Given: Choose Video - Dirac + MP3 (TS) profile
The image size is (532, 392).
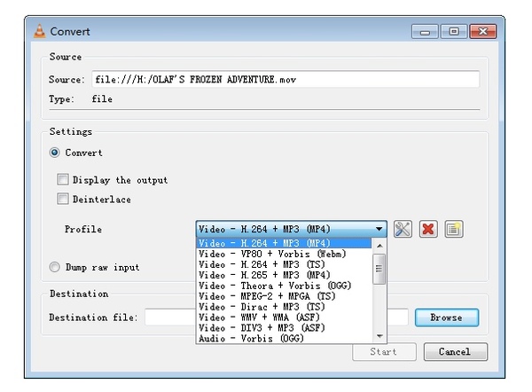Looking at the screenshot, I should [285, 307].
